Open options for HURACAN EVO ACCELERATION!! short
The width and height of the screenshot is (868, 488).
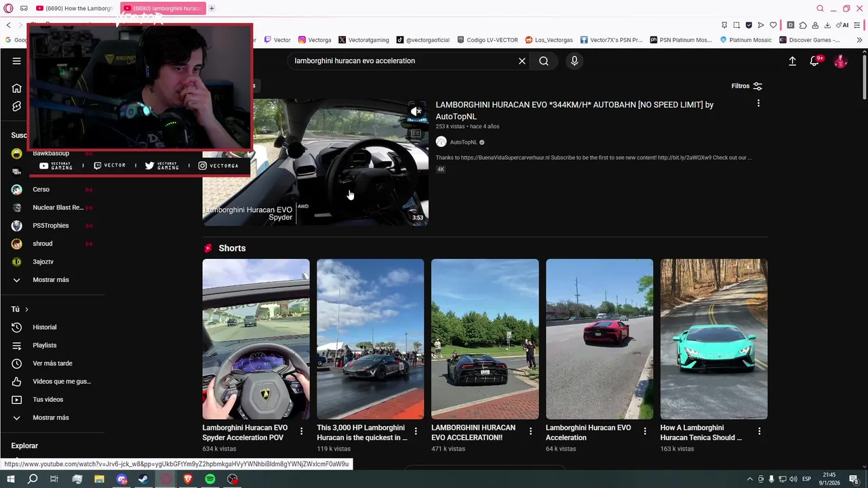530,431
